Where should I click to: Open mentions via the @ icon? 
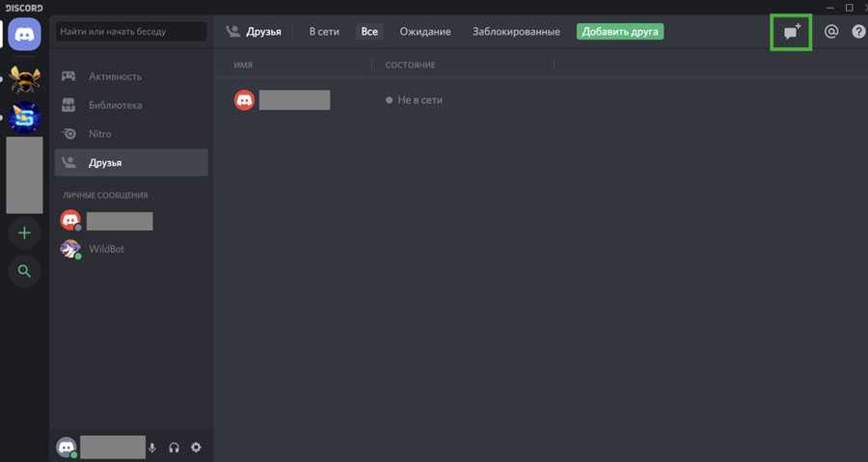tap(831, 32)
